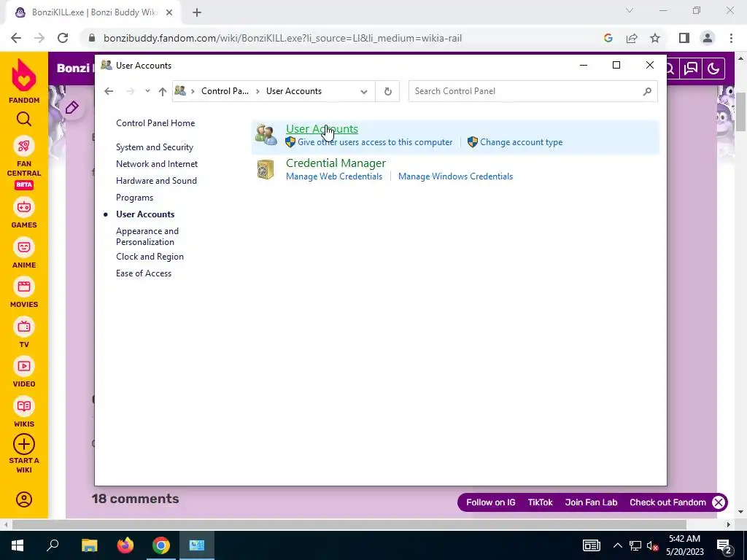Click the Chrome address bar URL
747x560 pixels.
(282, 38)
